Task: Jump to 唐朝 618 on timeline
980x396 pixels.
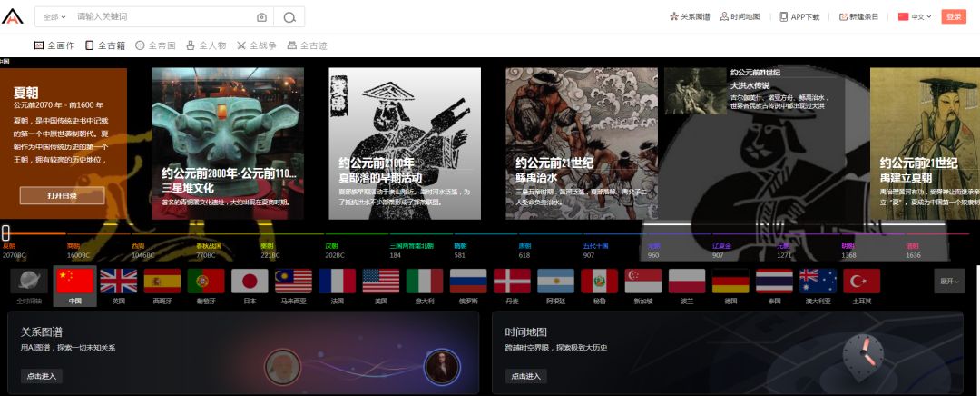Action: point(525,251)
